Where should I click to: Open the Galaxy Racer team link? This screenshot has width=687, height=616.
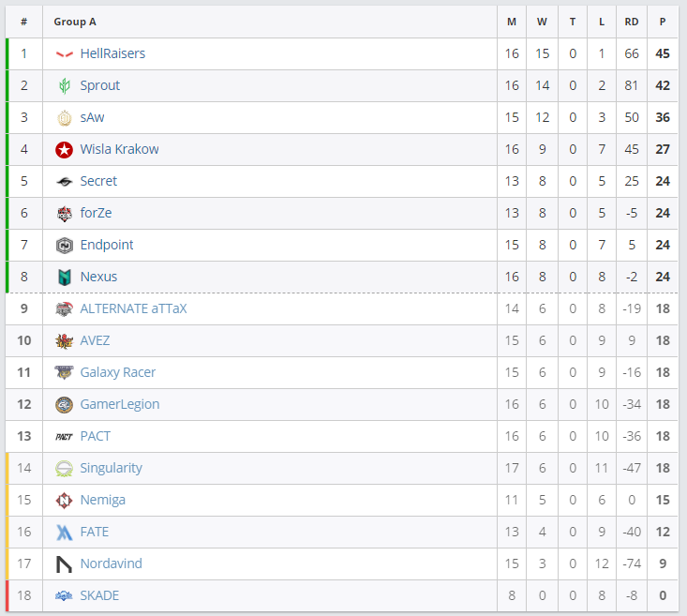click(x=118, y=372)
